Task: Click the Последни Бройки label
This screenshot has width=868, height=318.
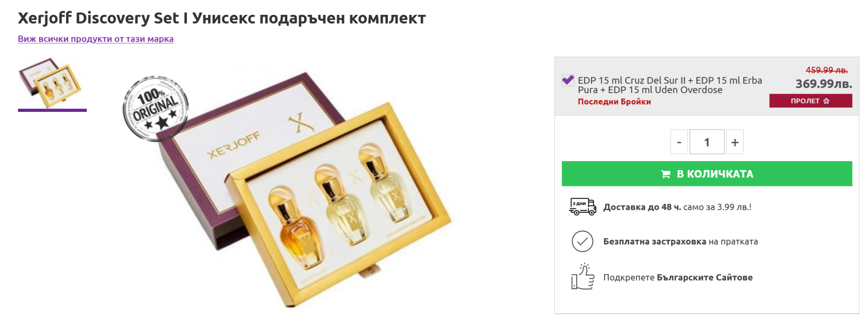Action: 614,102
